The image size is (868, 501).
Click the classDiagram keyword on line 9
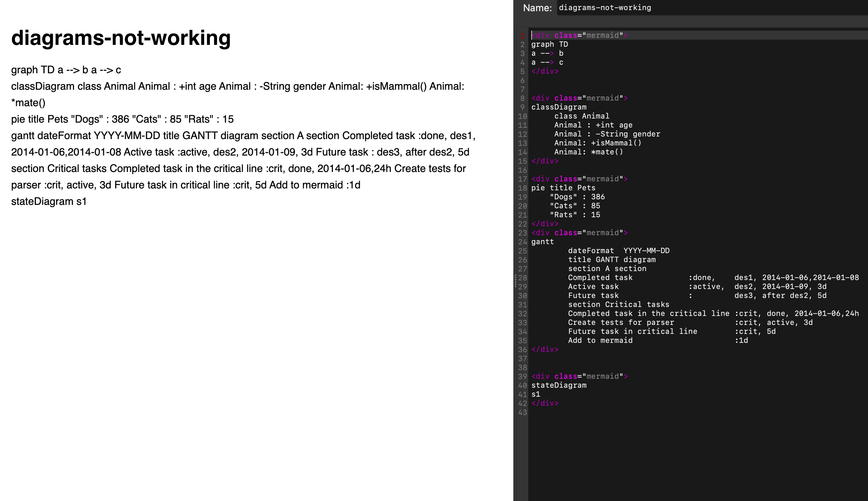point(559,107)
